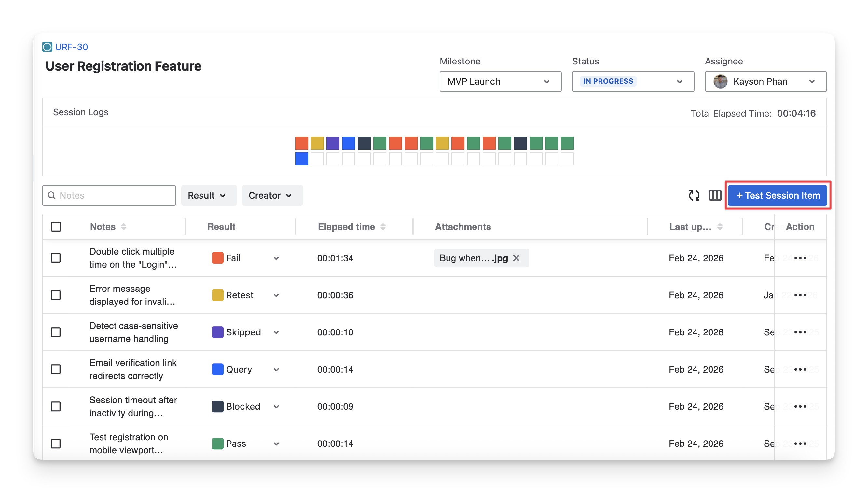Click the purple square in session logs
Screen dimensions: 868x493
[333, 143]
